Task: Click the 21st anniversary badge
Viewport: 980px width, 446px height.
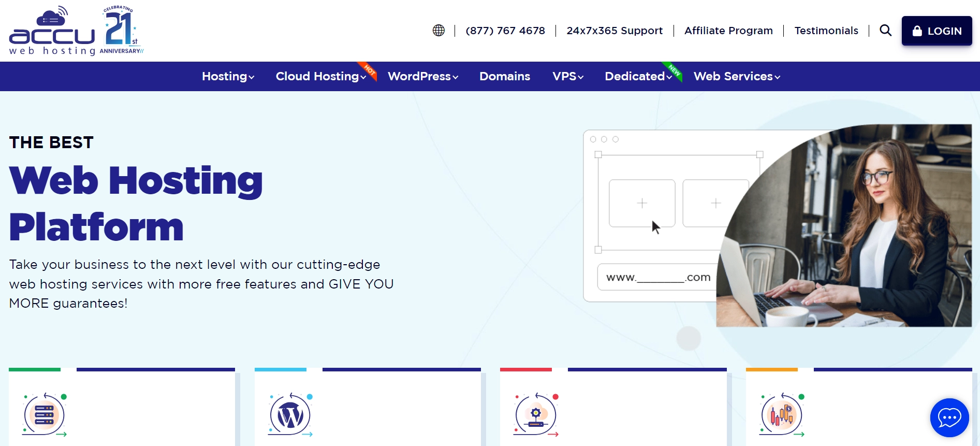Action: 121,30
